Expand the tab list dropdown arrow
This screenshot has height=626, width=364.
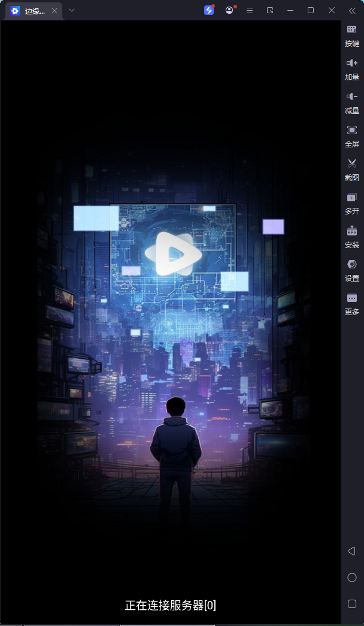tap(72, 10)
